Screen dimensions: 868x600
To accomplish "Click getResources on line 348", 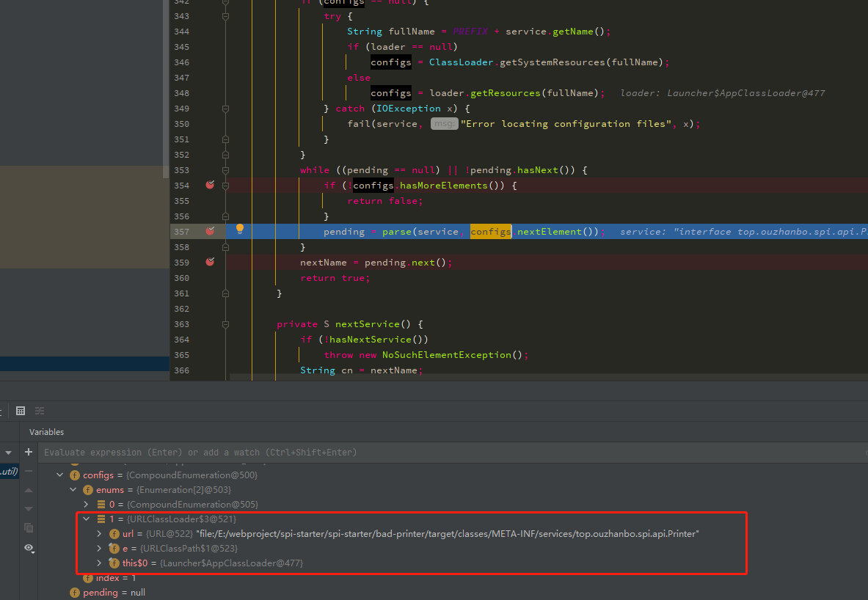I will pyautogui.click(x=505, y=93).
